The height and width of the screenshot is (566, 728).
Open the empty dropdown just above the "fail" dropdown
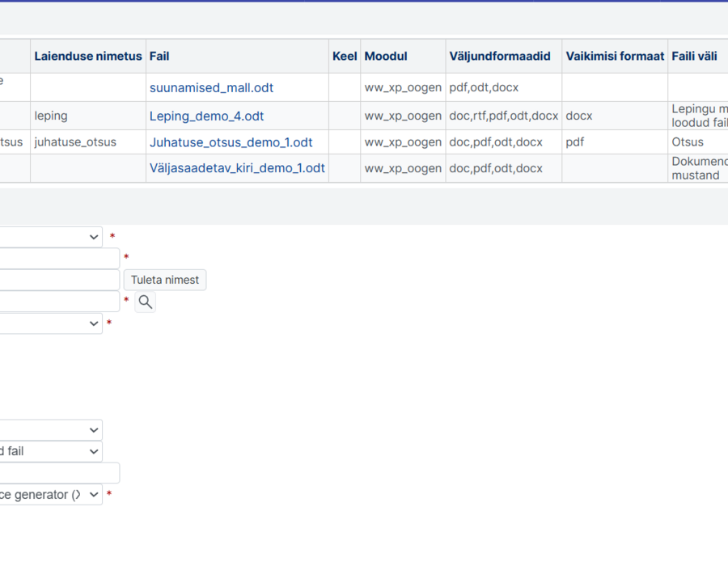tap(50, 430)
